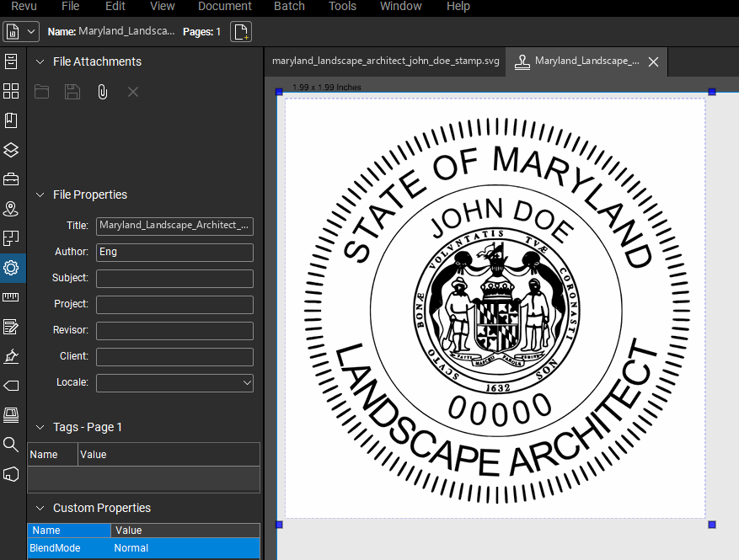The height and width of the screenshot is (560, 739).
Task: Switch to maryland_landscape_architect_john_doe_stamp.svg tab
Action: (x=386, y=61)
